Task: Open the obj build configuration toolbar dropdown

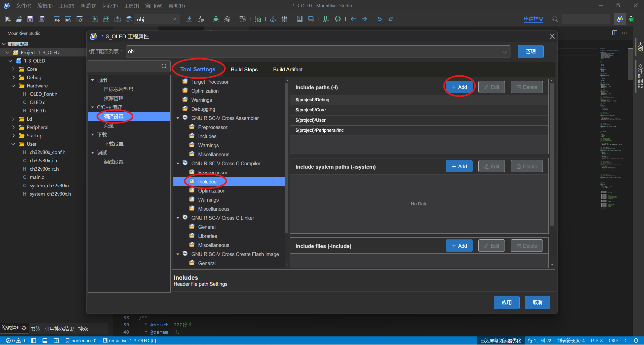Action: point(157,19)
